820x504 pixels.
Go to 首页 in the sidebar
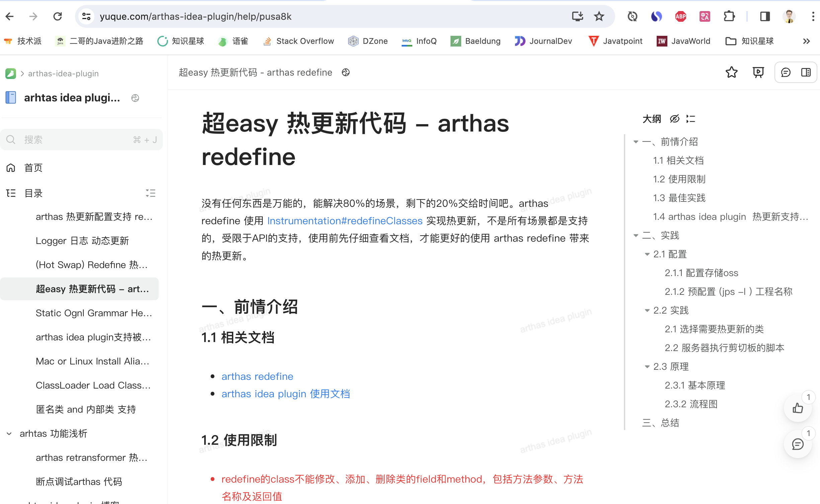(33, 168)
